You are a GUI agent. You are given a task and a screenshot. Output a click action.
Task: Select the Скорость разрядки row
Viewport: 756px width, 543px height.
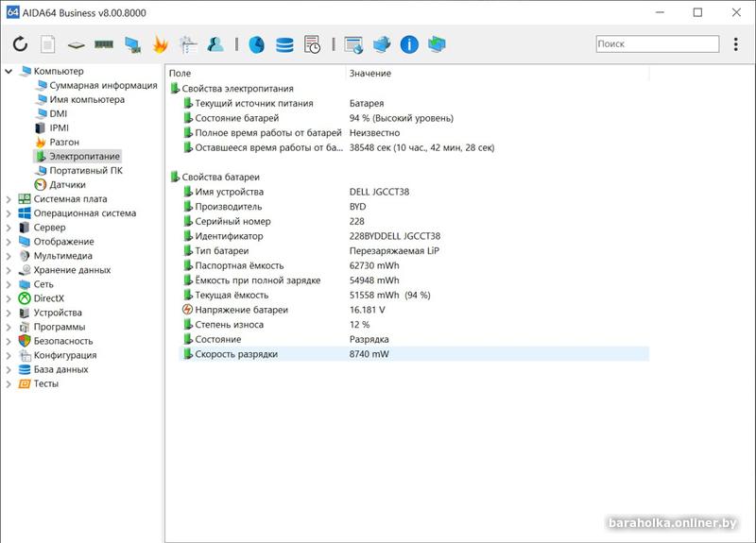pyautogui.click(x=415, y=354)
